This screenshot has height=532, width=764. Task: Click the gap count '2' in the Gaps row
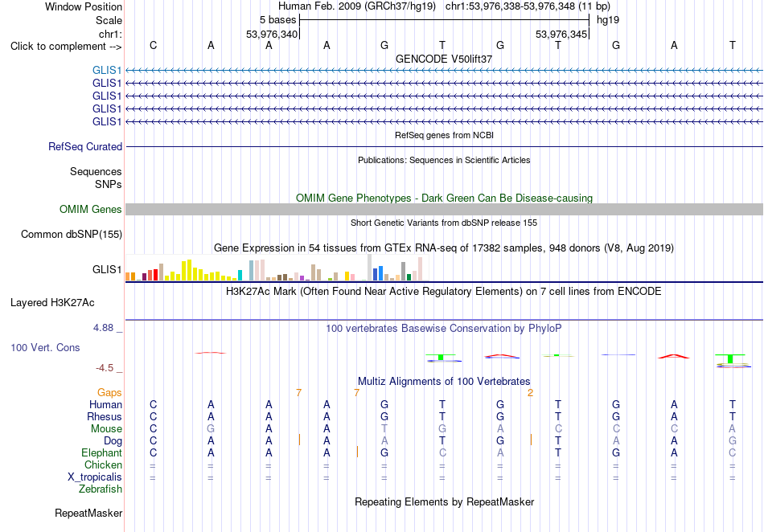click(530, 393)
